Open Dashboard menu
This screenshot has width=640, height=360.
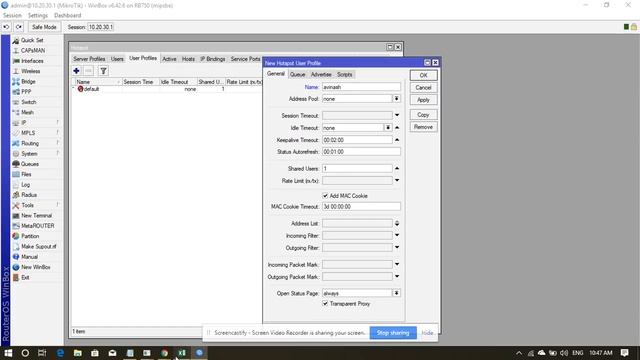click(68, 15)
